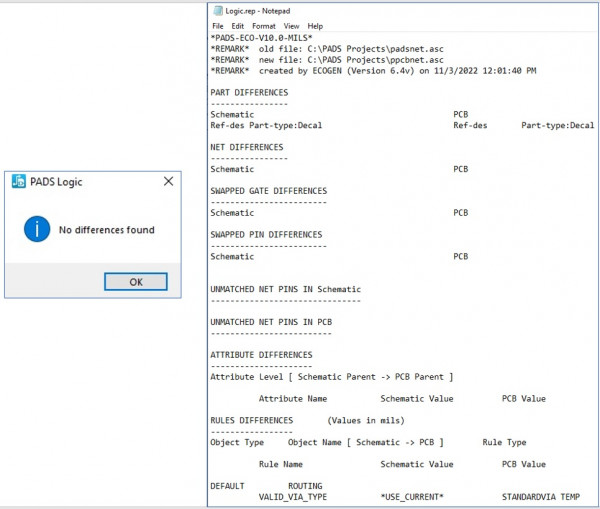Close the PADS Logic message dialog
The height and width of the screenshot is (509, 600).
[x=168, y=181]
